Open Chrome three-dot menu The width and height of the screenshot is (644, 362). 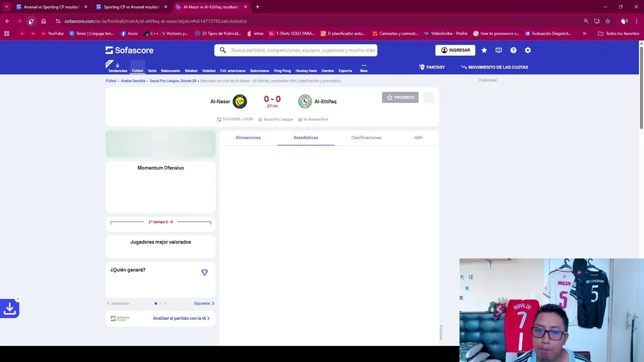(637, 21)
